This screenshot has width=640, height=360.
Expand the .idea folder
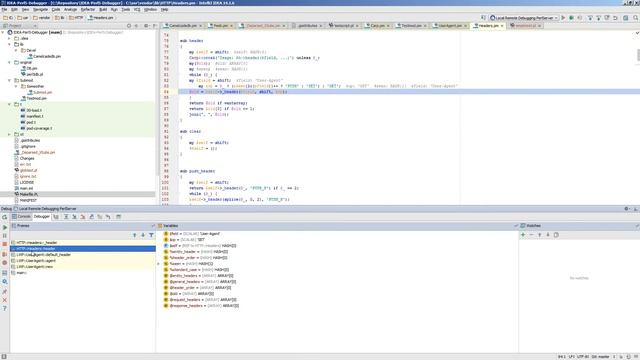(x=9, y=38)
